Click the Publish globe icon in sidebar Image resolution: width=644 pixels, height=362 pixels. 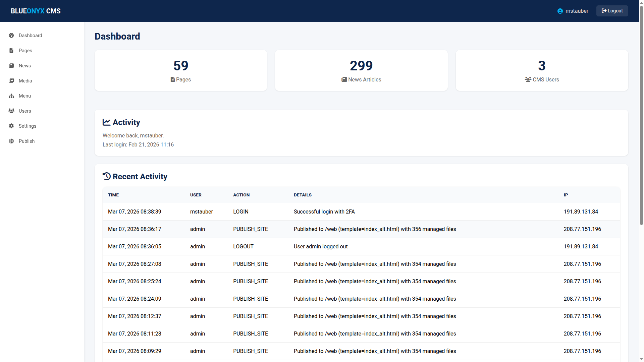click(x=11, y=141)
